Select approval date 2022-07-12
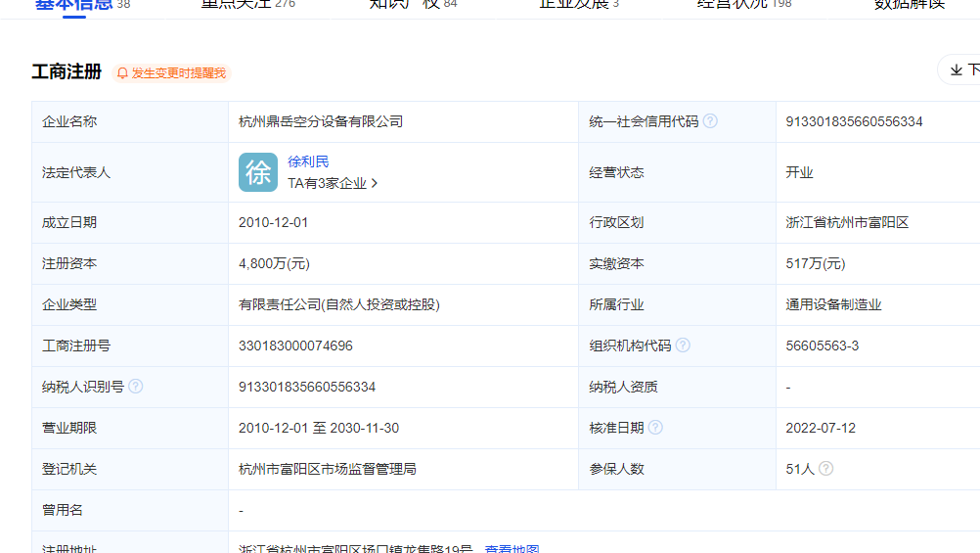This screenshot has width=980, height=553. [x=821, y=428]
